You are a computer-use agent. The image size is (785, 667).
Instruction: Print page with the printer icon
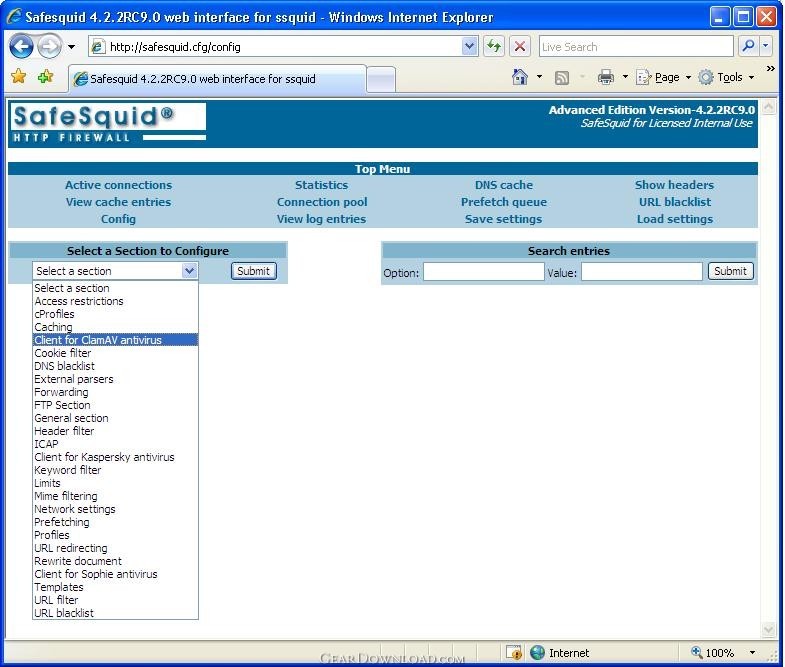(x=605, y=77)
